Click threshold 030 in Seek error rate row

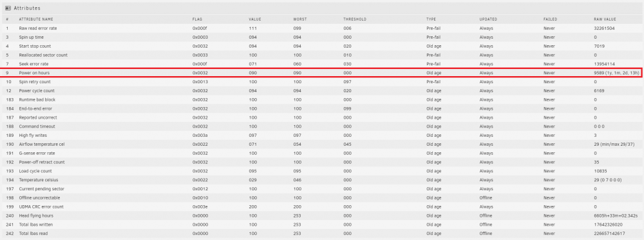(347, 64)
